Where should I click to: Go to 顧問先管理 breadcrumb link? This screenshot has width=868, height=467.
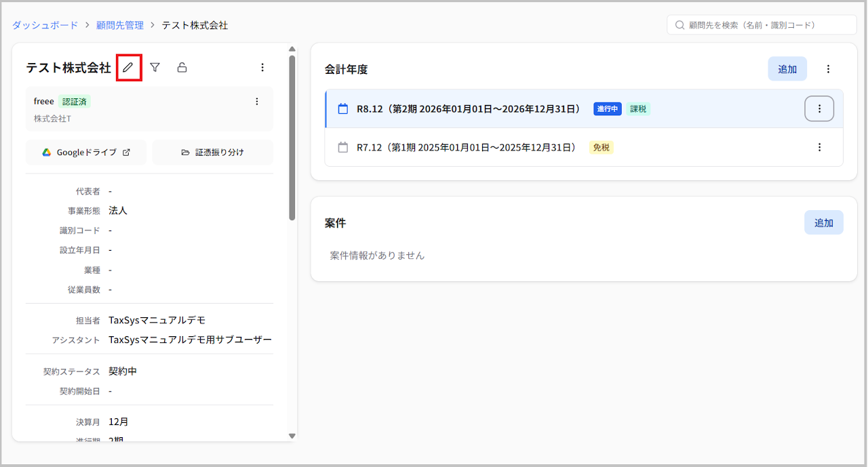[120, 25]
